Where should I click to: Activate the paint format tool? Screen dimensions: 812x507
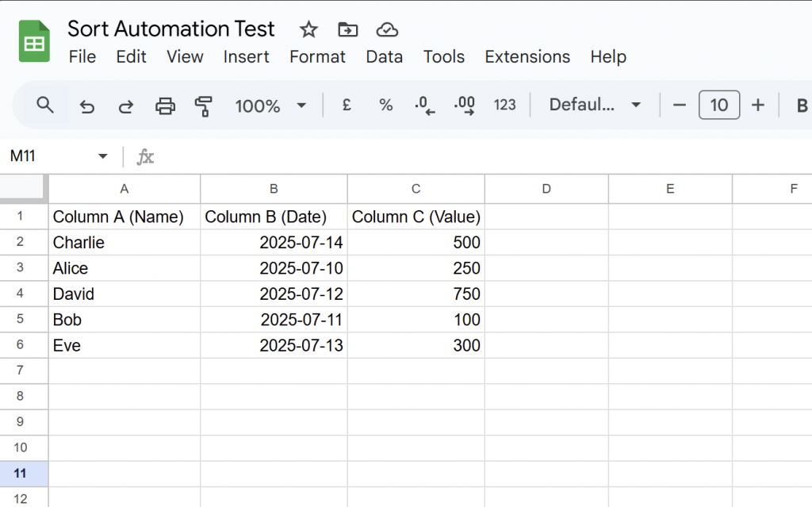pos(204,106)
